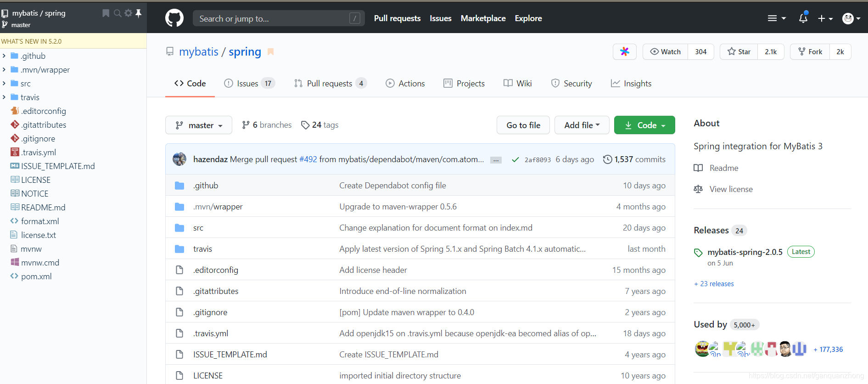This screenshot has width=868, height=384.
Task: Open Add file dropdown
Action: [x=582, y=125]
